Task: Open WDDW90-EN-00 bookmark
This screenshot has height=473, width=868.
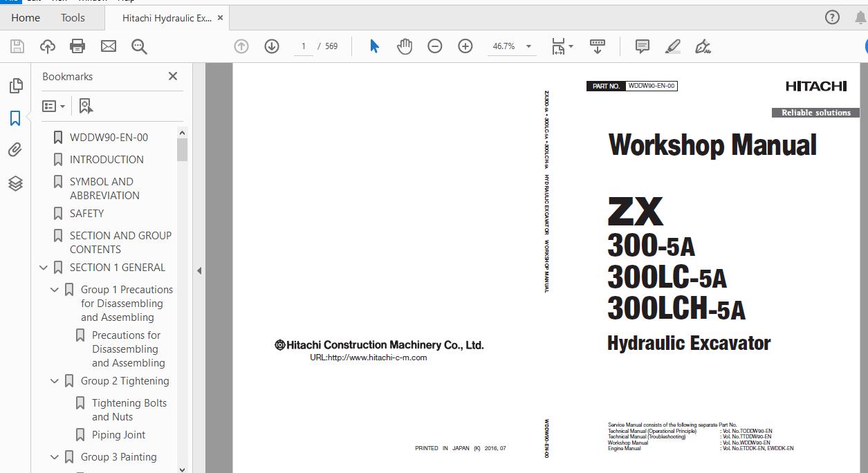Action: [109, 138]
